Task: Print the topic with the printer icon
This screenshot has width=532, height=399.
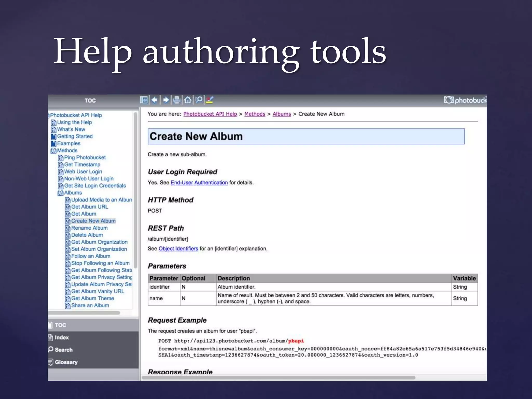Action: click(x=177, y=100)
